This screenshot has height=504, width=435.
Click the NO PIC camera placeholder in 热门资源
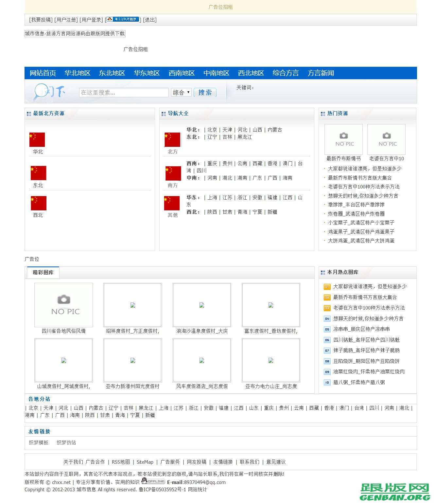343,139
